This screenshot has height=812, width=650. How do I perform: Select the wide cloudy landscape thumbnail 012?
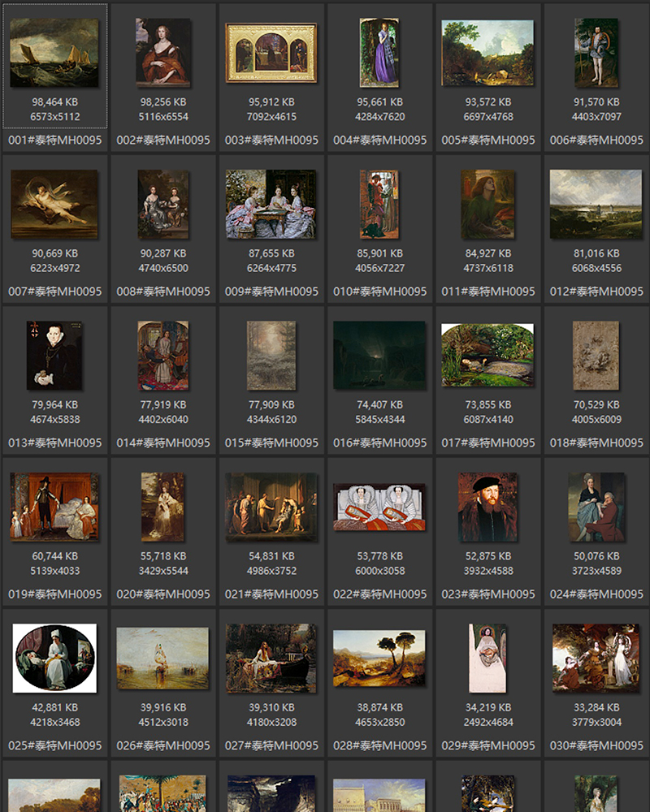(596, 204)
